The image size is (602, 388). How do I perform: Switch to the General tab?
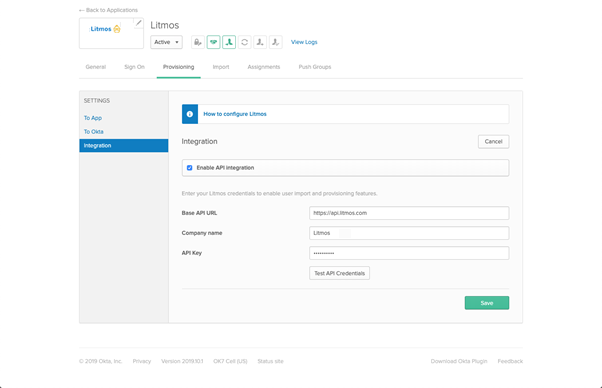pos(96,67)
